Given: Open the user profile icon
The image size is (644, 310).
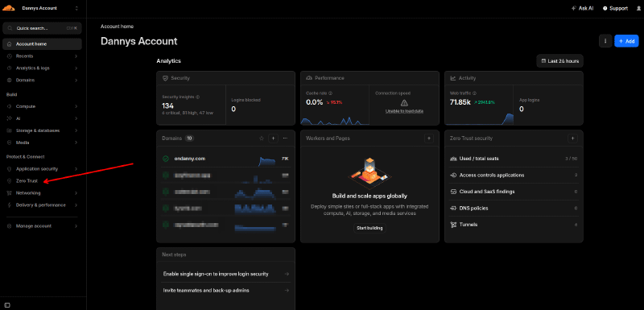Looking at the screenshot, I should pyautogui.click(x=638, y=8).
